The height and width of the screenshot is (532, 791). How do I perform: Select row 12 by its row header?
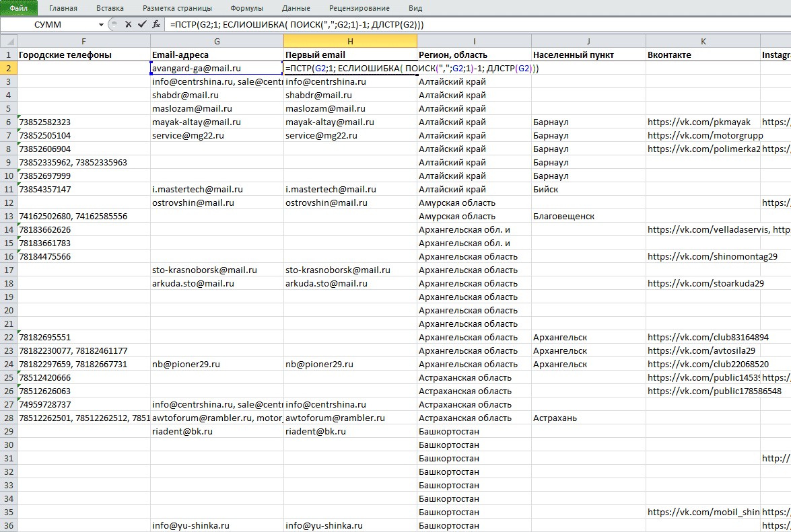pos(9,202)
